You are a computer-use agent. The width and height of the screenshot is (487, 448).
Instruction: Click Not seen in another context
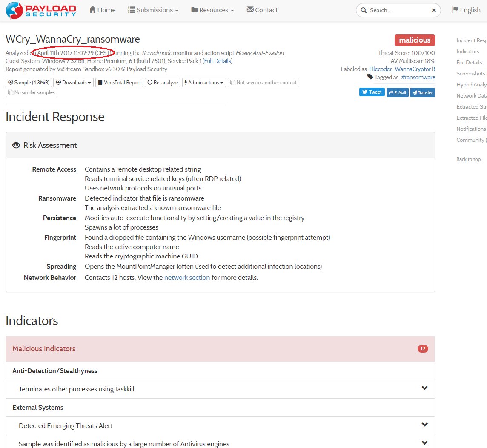[x=264, y=83]
